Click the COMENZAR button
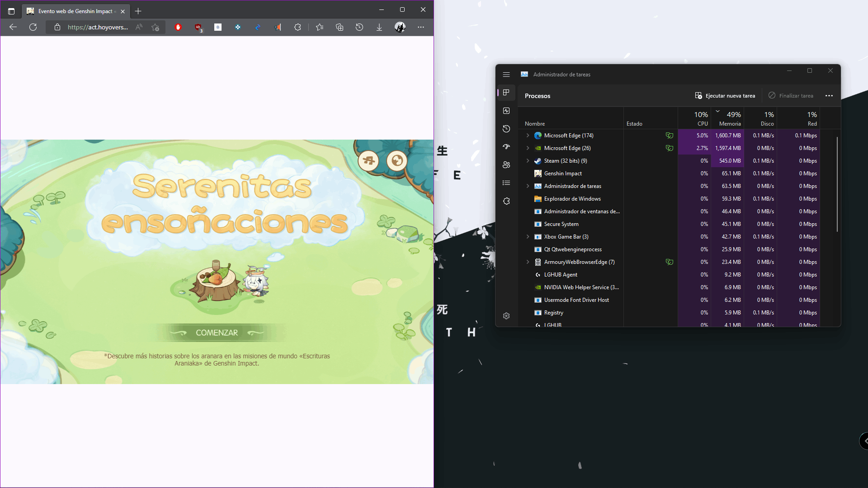The width and height of the screenshot is (868, 488). pos(217,333)
